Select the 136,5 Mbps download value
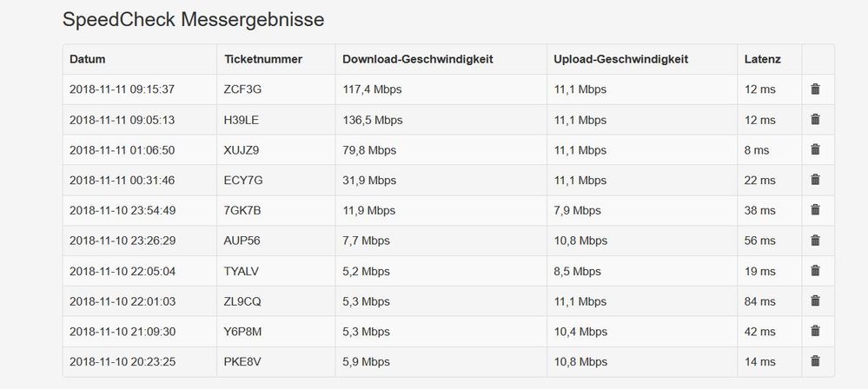Screen dimensions: 868x389 click(373, 120)
